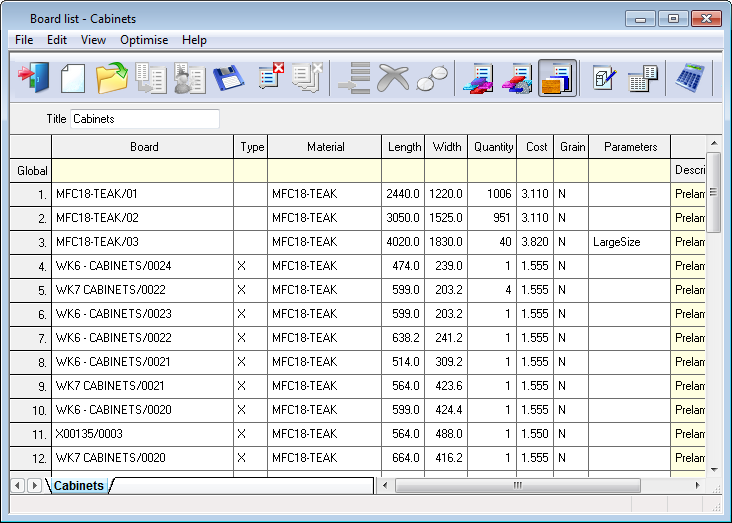Click the Type column header

pos(251,147)
